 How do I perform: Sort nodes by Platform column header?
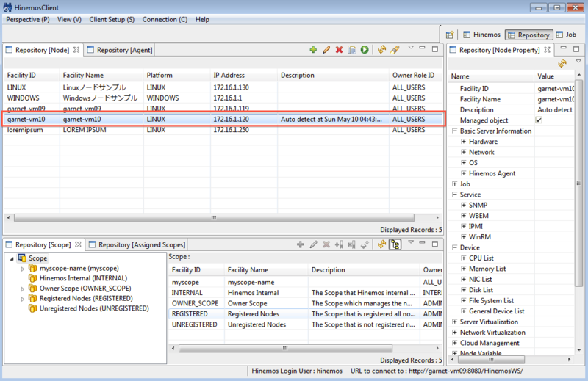pyautogui.click(x=177, y=76)
